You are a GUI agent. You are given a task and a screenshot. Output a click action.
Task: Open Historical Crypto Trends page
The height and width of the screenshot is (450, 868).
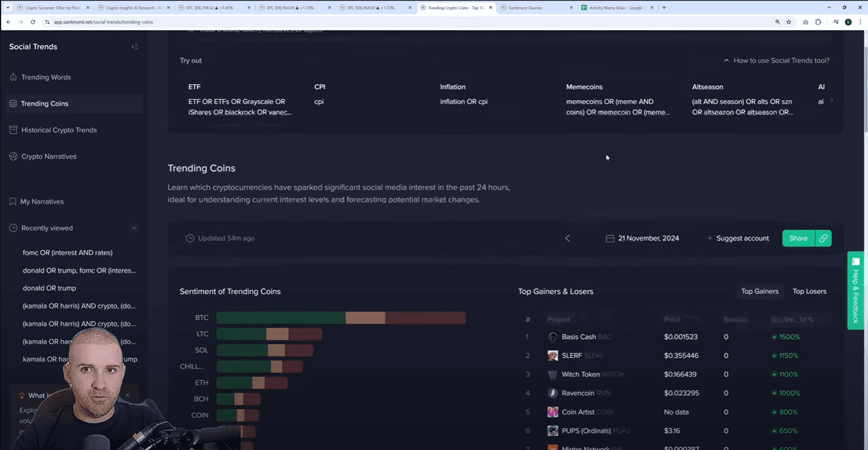click(x=59, y=130)
